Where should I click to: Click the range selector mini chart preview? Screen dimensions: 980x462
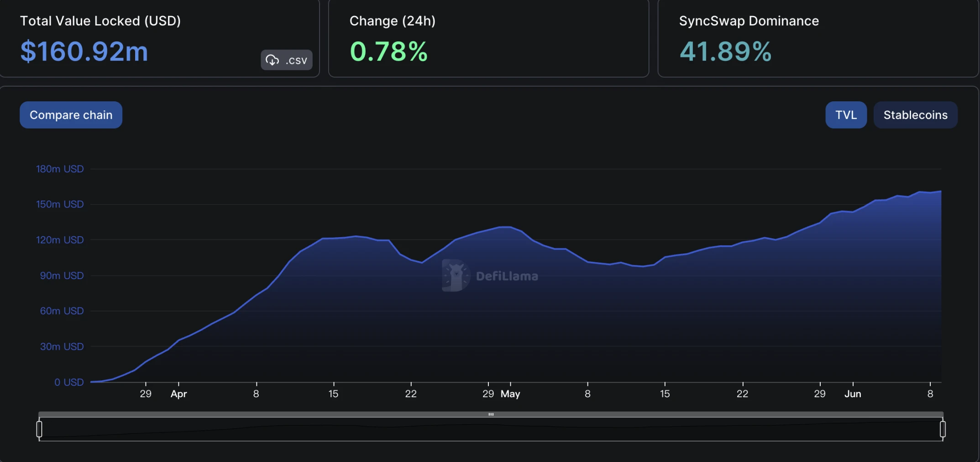(491, 430)
